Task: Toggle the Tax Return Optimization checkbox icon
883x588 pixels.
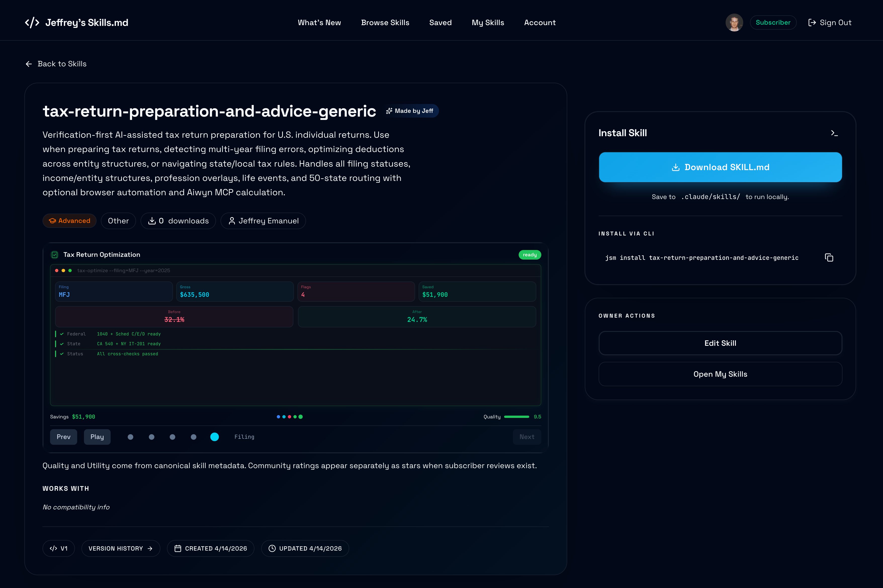Action: 55,255
